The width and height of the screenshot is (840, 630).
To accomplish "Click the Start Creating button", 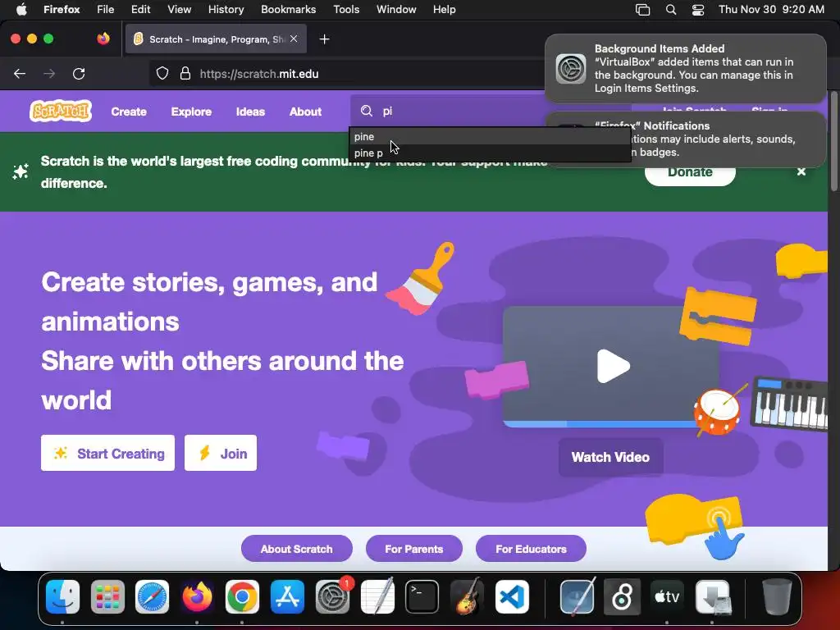I will (x=107, y=453).
